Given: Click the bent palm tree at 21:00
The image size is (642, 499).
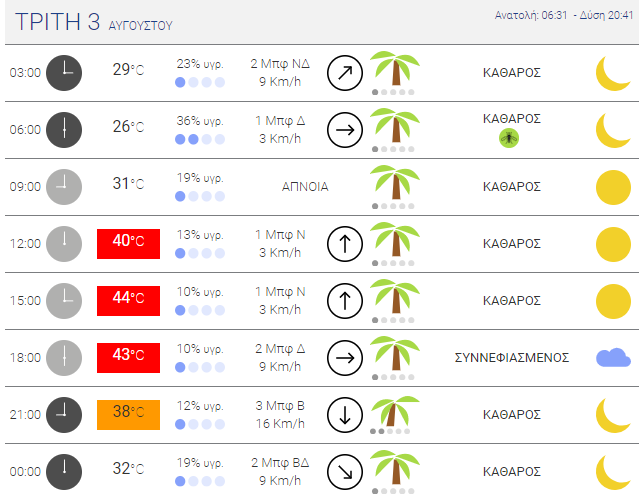Looking at the screenshot, I should pos(394,411).
